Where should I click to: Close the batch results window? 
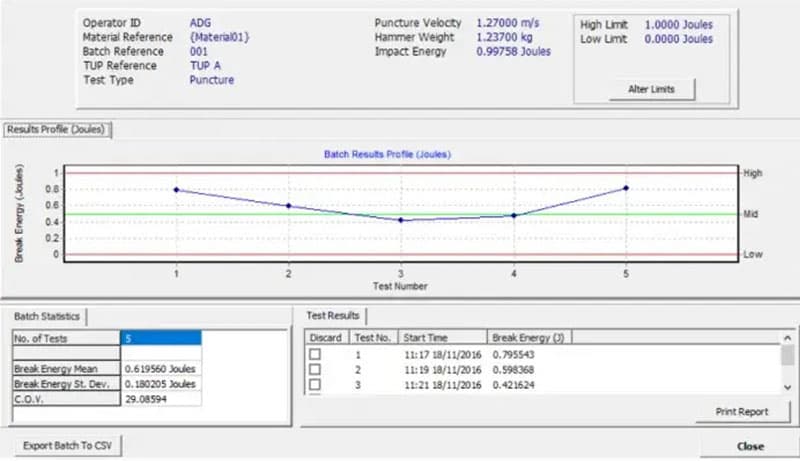(x=750, y=446)
